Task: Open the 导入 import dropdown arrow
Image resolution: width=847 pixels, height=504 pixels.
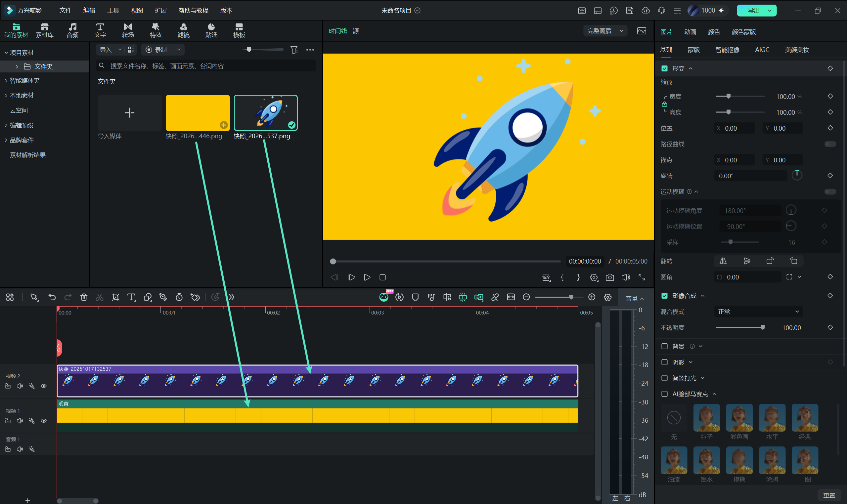Action: click(x=119, y=50)
